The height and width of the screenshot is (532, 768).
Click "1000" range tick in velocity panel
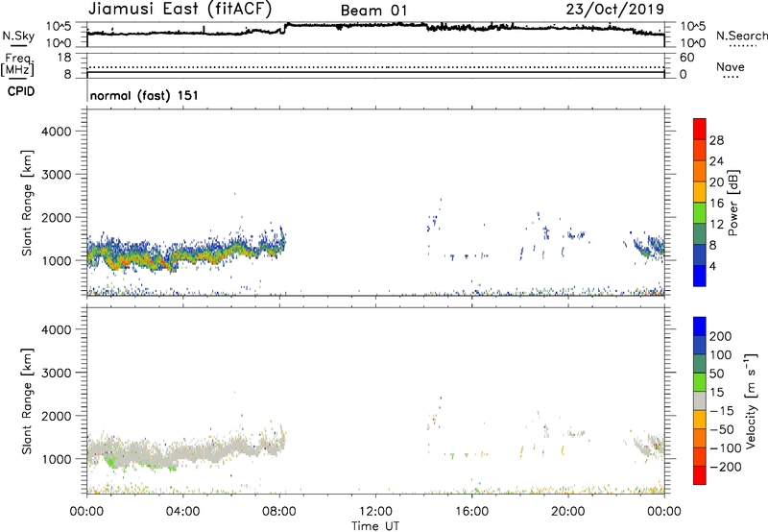[x=57, y=459]
